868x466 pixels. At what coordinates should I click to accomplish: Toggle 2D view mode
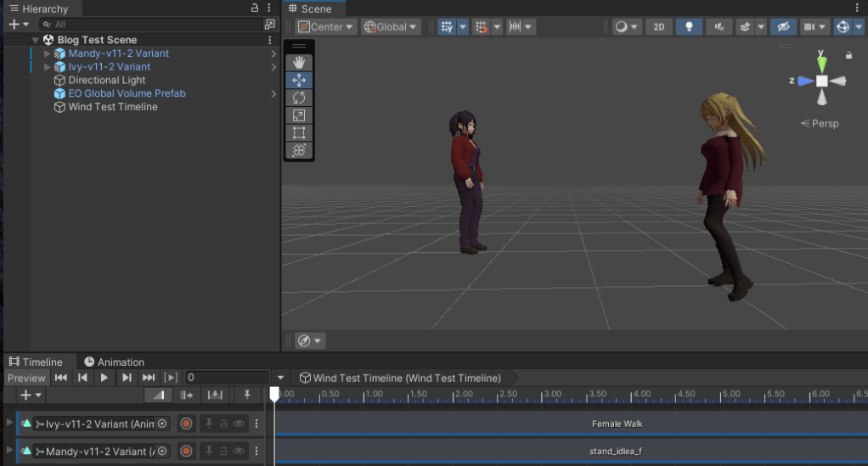pyautogui.click(x=659, y=26)
